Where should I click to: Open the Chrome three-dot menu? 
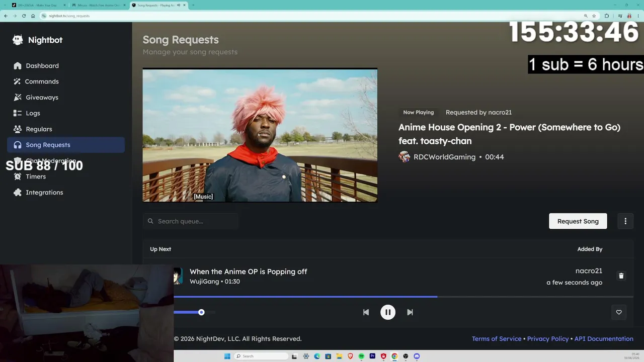pos(638,16)
